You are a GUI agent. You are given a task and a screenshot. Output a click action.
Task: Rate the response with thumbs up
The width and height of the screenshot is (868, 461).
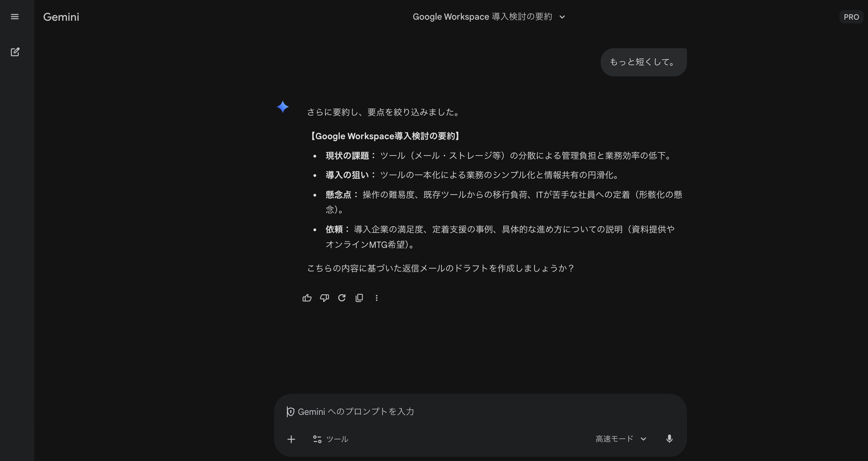coord(307,297)
